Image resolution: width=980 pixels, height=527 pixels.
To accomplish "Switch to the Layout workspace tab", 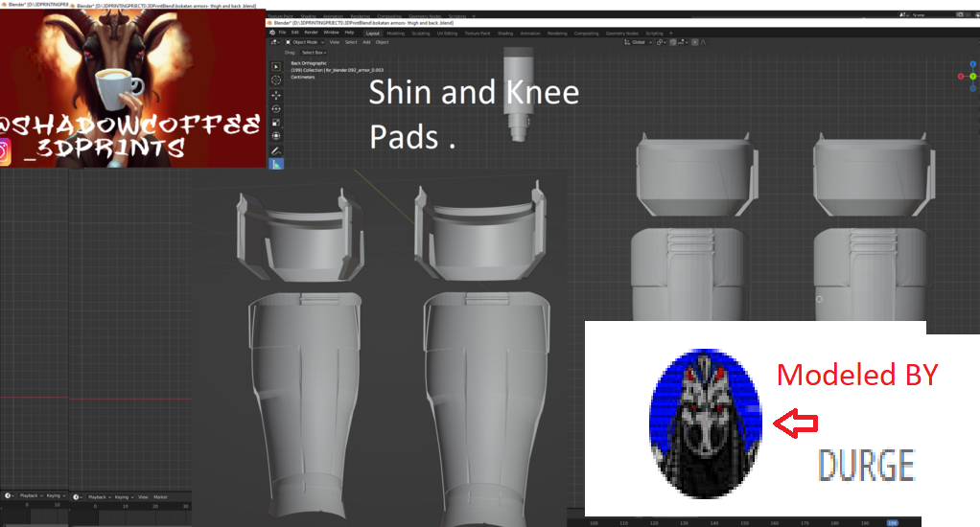I will point(372,34).
